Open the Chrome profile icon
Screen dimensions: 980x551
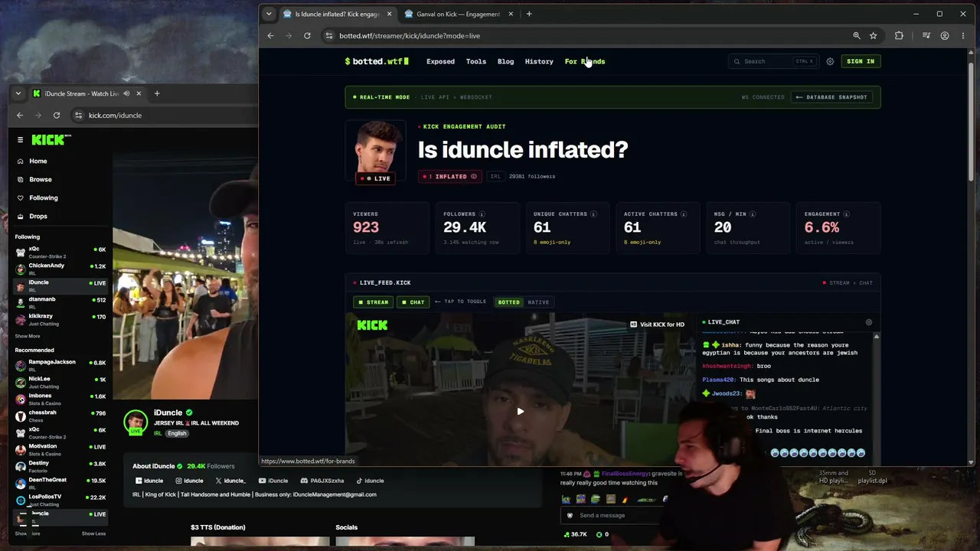pos(945,36)
